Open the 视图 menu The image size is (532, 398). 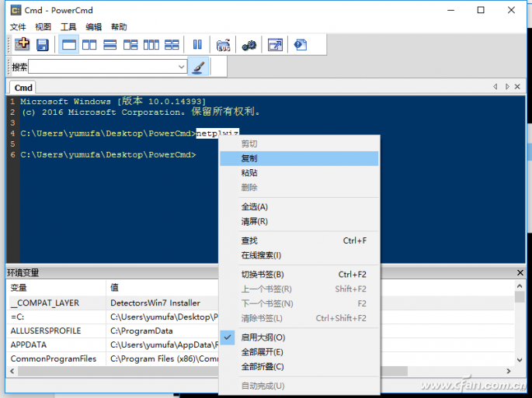point(43,27)
